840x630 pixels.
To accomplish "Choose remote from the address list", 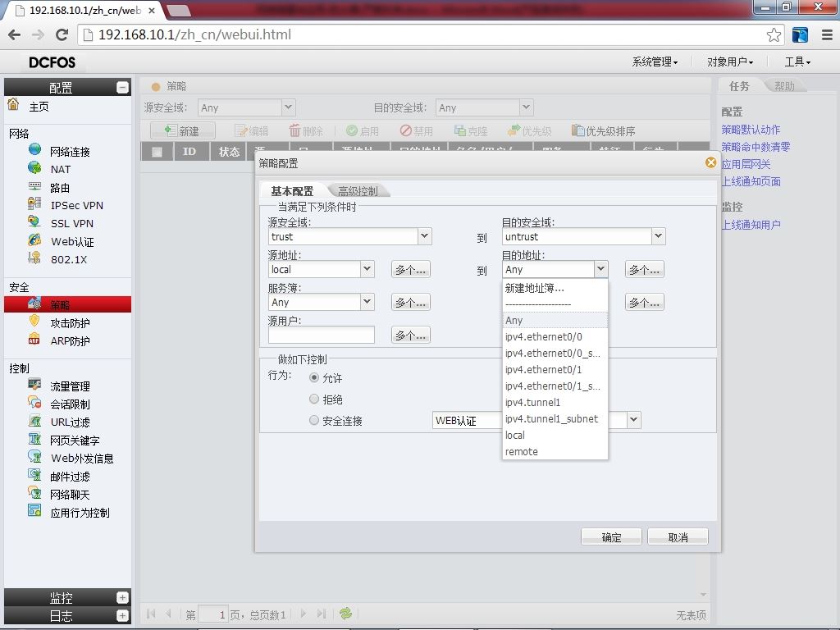I will tap(555, 452).
